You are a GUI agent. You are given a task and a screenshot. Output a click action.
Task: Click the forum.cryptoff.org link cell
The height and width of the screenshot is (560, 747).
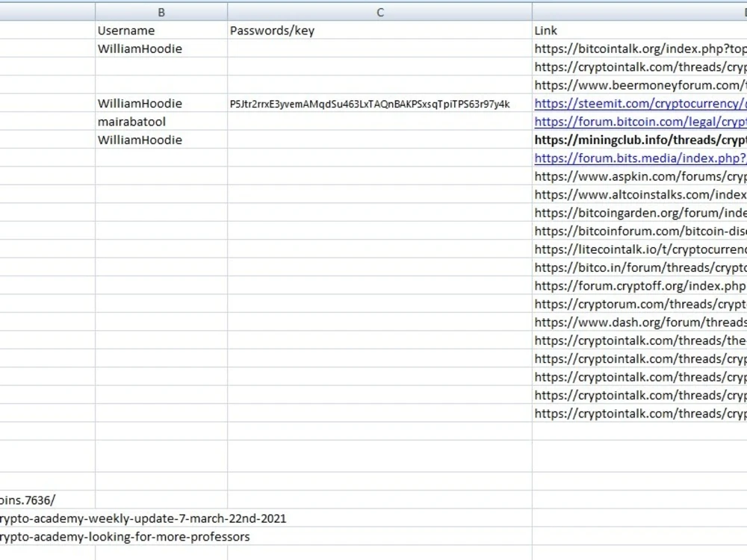[x=640, y=286]
